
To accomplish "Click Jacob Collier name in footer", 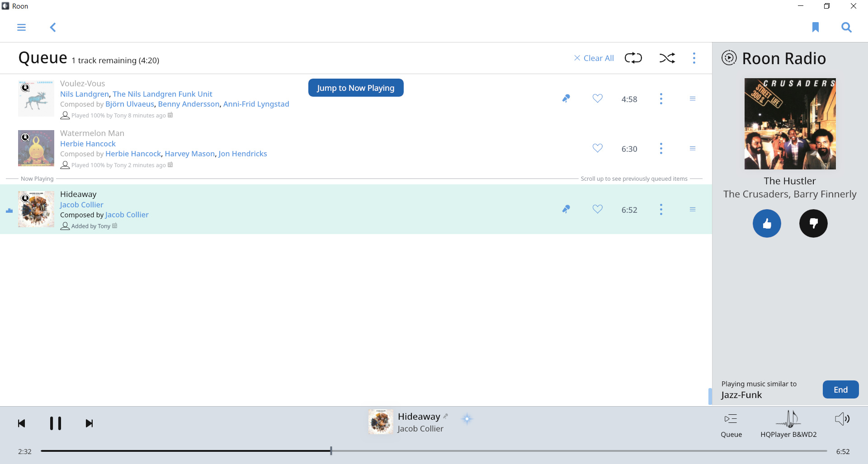I will click(x=420, y=429).
